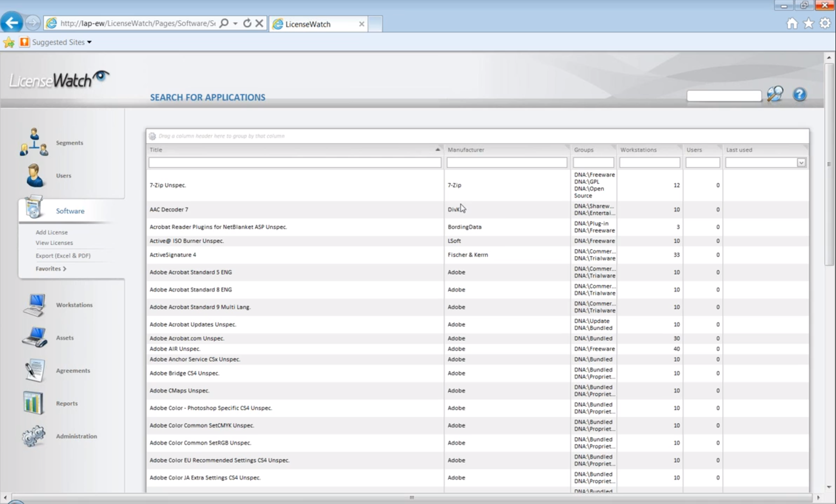Open the Assets laptop icon
This screenshot has width=836, height=504.
pos(35,337)
